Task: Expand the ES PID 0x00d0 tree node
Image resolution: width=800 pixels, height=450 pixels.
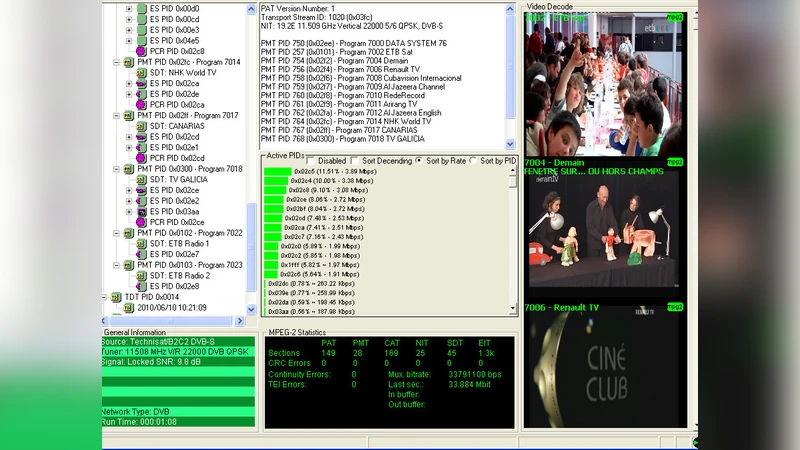Action: click(x=129, y=8)
